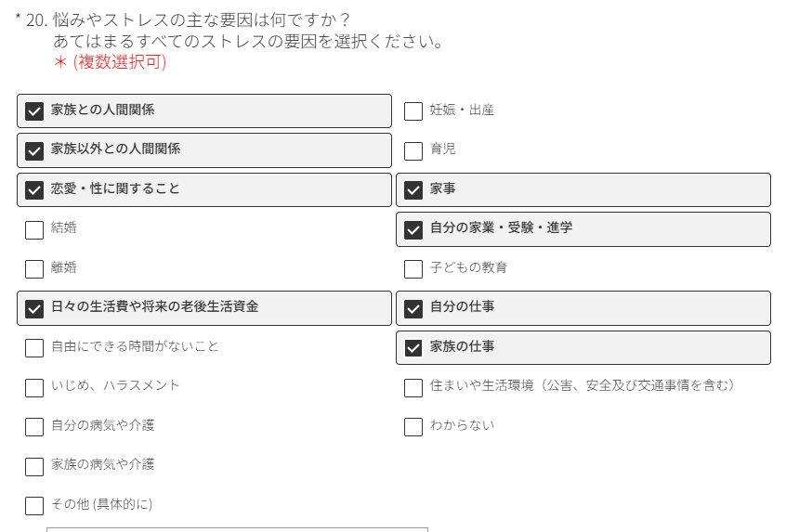Image resolution: width=812 pixels, height=532 pixels.
Task: Check いじめ、ハラスメント option
Action: click(34, 387)
